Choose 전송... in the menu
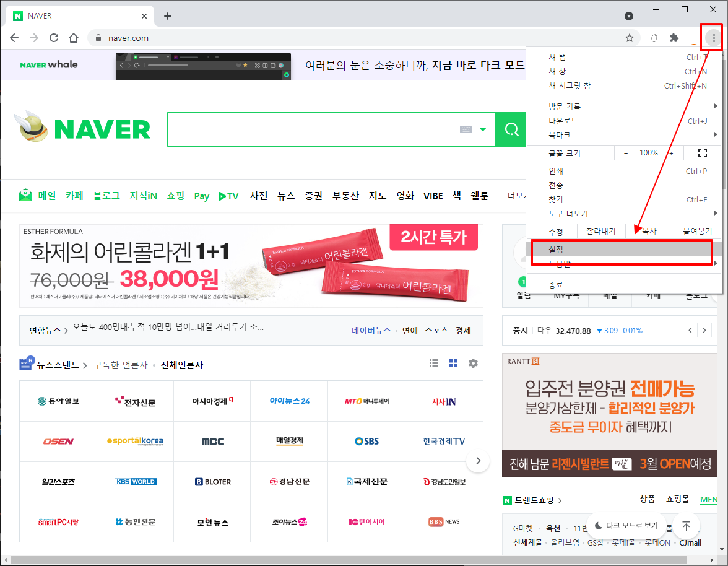The height and width of the screenshot is (566, 728). pyautogui.click(x=624, y=185)
